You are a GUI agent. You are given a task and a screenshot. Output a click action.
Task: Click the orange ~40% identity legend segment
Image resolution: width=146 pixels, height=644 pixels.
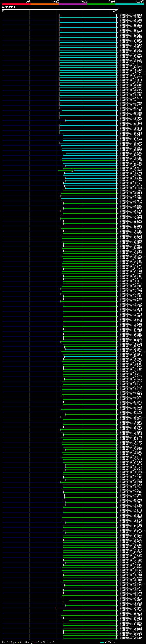(x=45, y=4)
